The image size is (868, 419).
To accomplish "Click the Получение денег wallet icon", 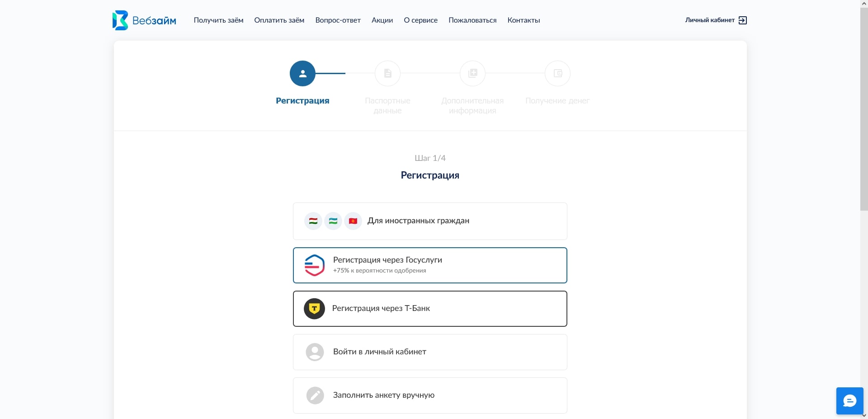I will (557, 74).
